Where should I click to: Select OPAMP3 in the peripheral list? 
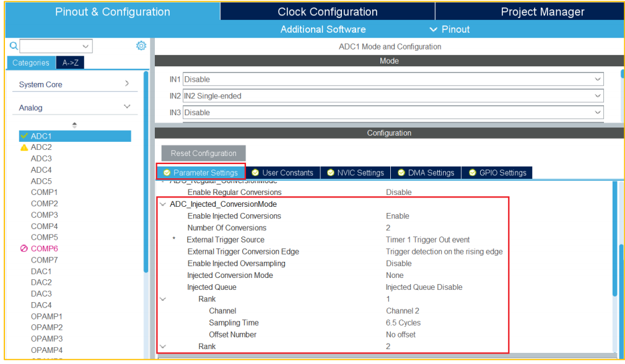pyautogui.click(x=46, y=339)
